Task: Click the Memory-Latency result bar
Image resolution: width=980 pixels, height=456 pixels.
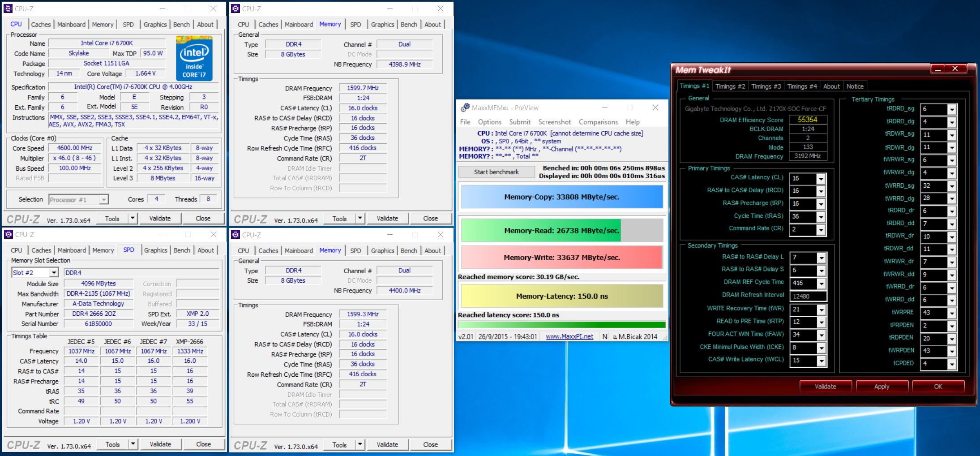Action: pyautogui.click(x=562, y=296)
